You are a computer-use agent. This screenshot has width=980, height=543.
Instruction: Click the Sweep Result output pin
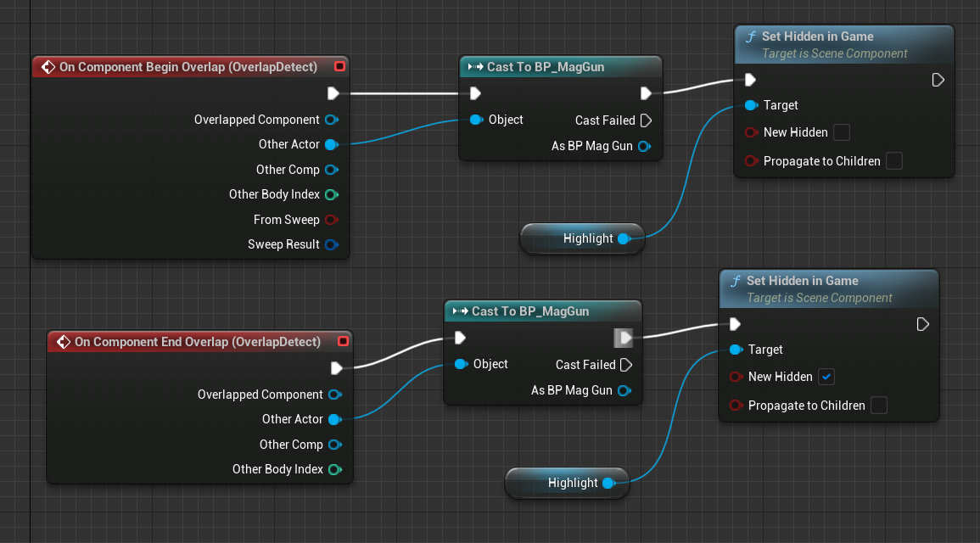point(332,244)
